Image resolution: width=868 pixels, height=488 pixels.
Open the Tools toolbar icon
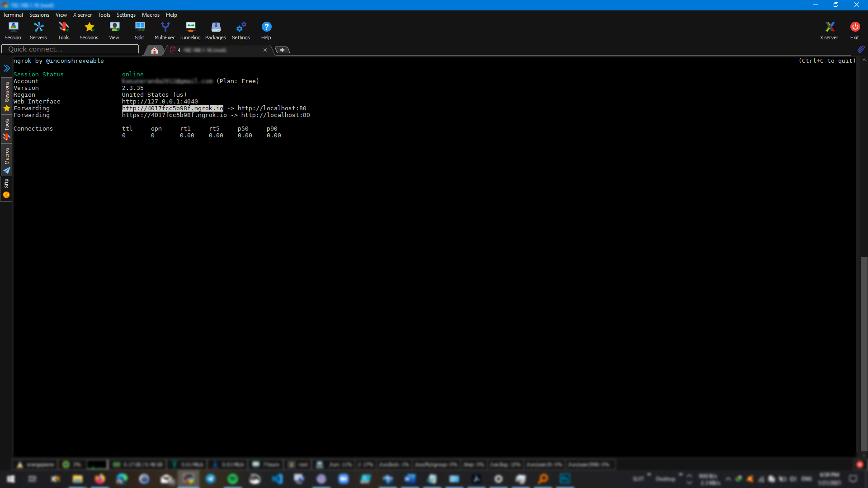[64, 31]
